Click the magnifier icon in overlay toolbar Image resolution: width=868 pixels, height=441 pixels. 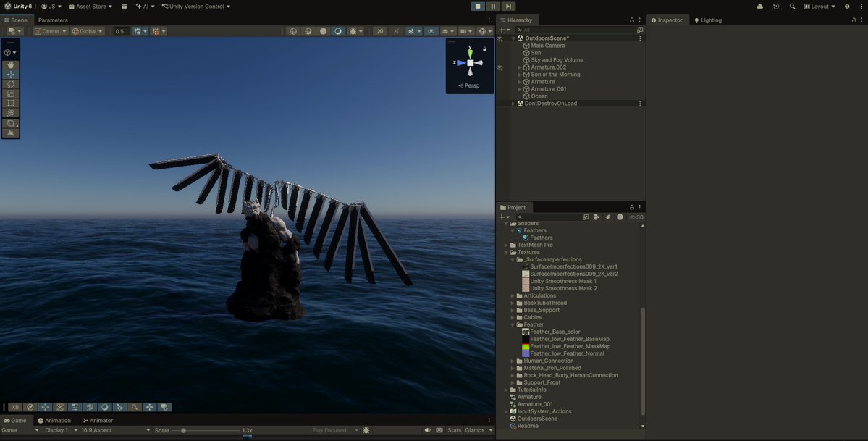point(135,407)
